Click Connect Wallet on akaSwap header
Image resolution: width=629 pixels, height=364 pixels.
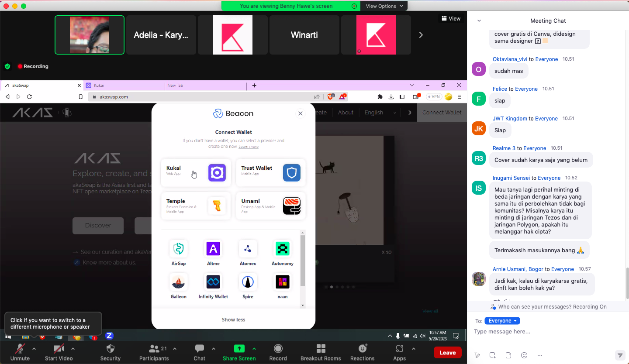pyautogui.click(x=442, y=112)
